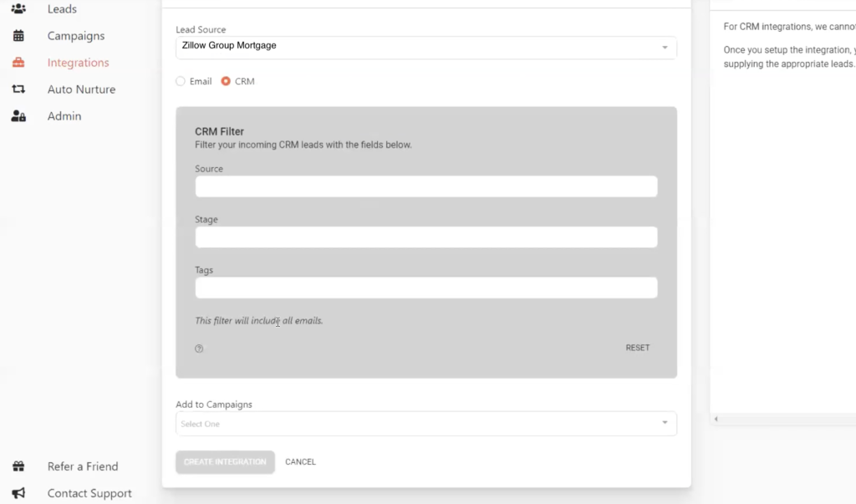Open the Campaigns sidebar item
Screen dimensions: 856x504
(76, 35)
